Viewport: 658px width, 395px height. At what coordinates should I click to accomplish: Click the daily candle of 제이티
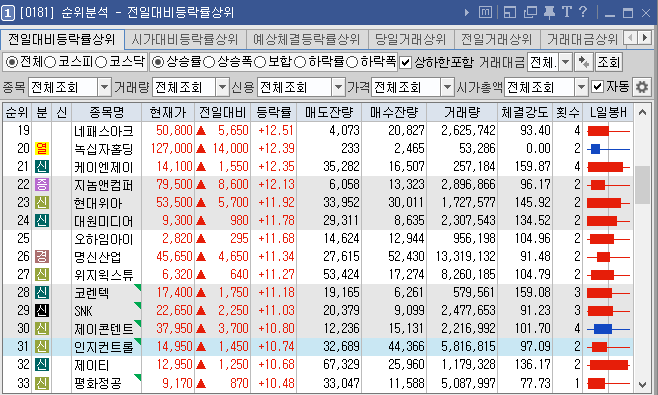click(608, 365)
